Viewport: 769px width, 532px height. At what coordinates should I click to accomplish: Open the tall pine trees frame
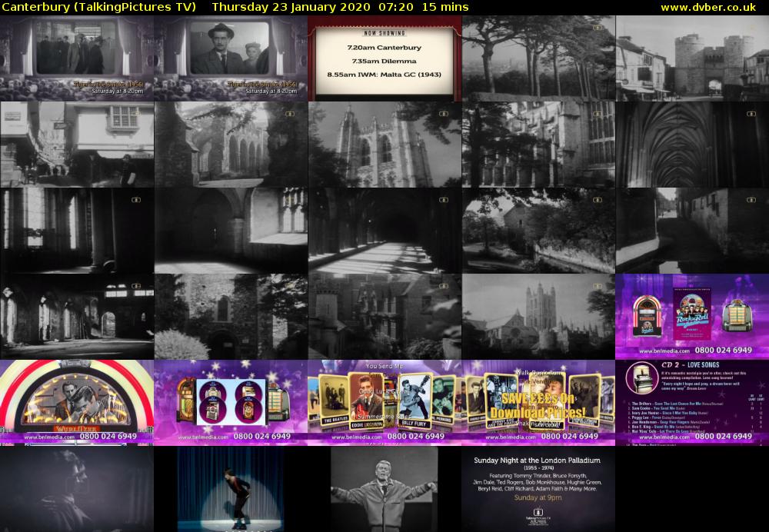[x=538, y=58]
